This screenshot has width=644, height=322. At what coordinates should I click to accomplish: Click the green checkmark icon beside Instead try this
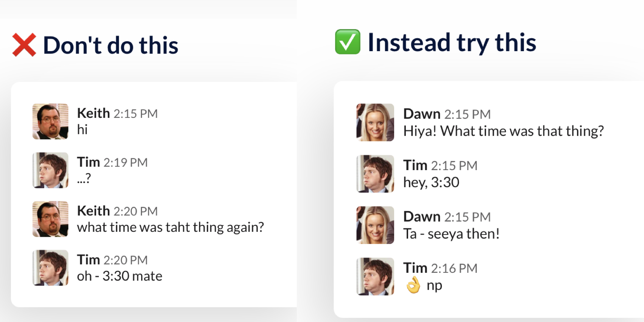pos(348,42)
